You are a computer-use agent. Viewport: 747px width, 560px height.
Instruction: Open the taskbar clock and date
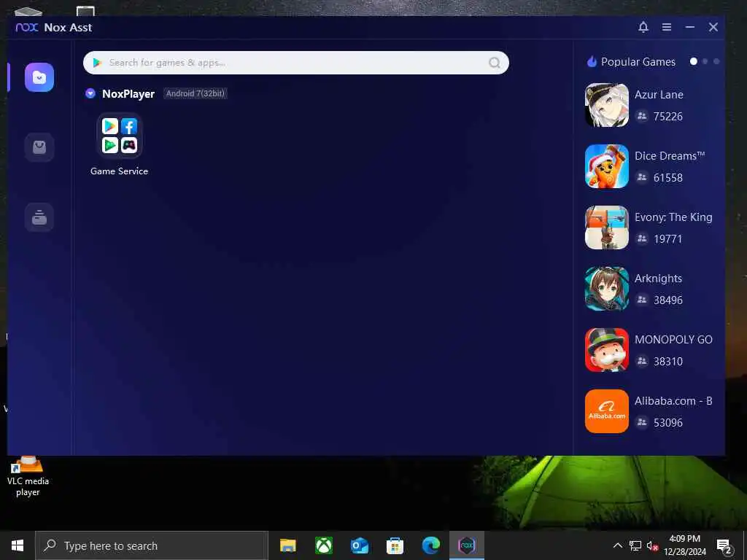684,545
